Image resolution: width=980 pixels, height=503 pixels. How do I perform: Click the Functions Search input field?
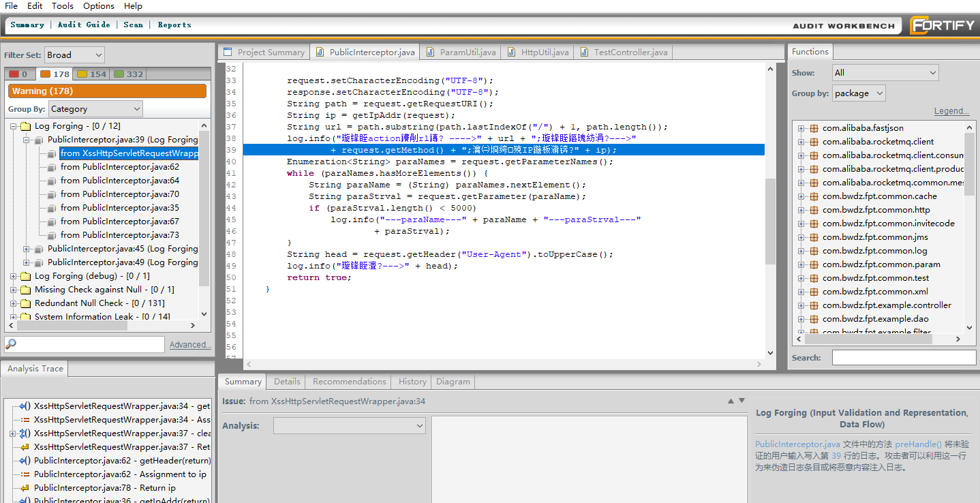904,357
